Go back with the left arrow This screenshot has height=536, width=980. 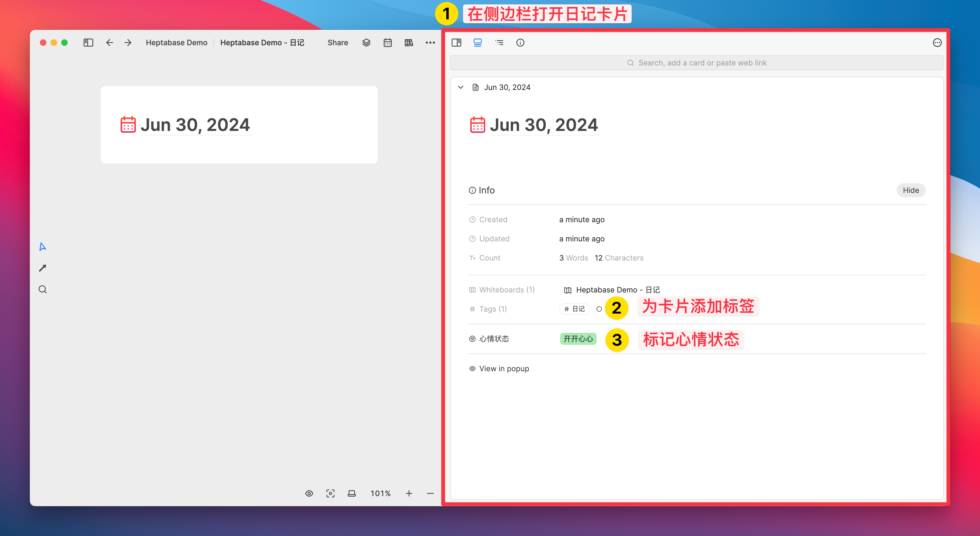click(109, 43)
